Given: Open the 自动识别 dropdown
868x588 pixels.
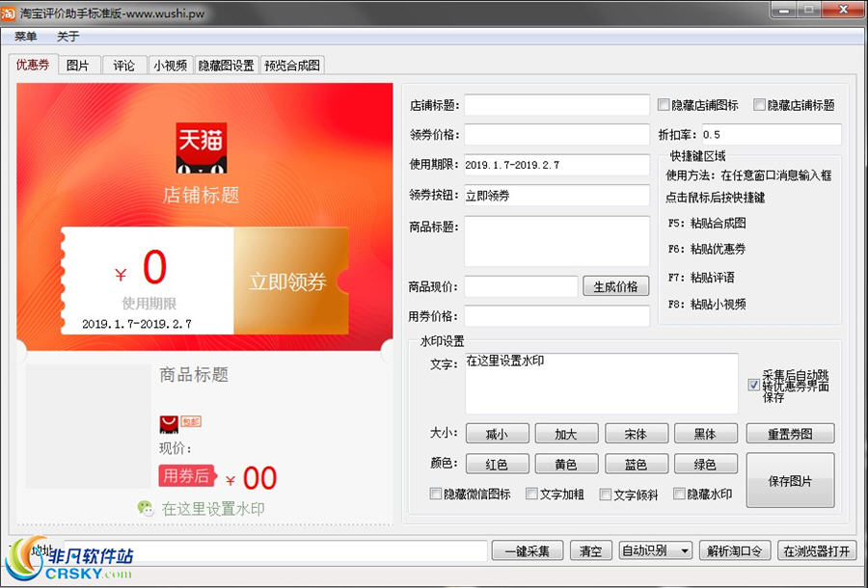Looking at the screenshot, I should pos(656,550).
